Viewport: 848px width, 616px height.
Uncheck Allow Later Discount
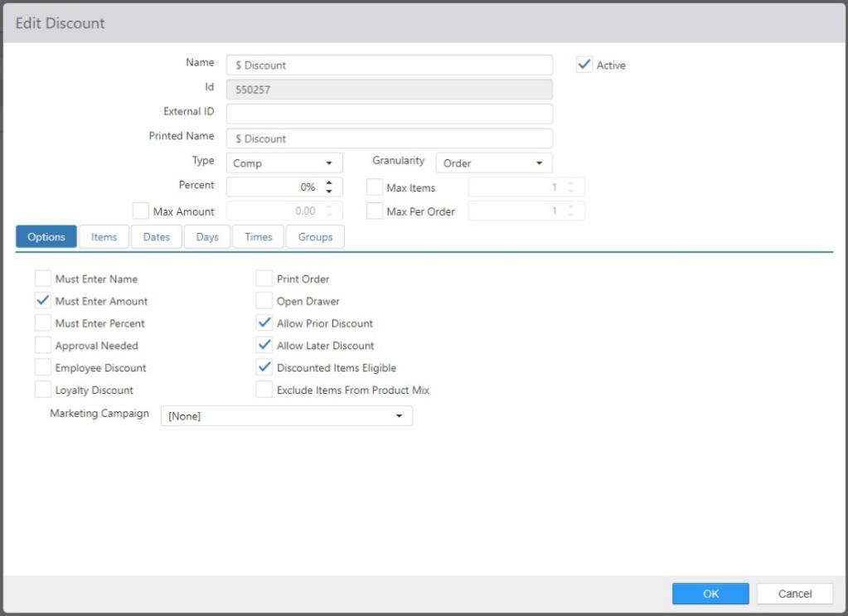[264, 345]
